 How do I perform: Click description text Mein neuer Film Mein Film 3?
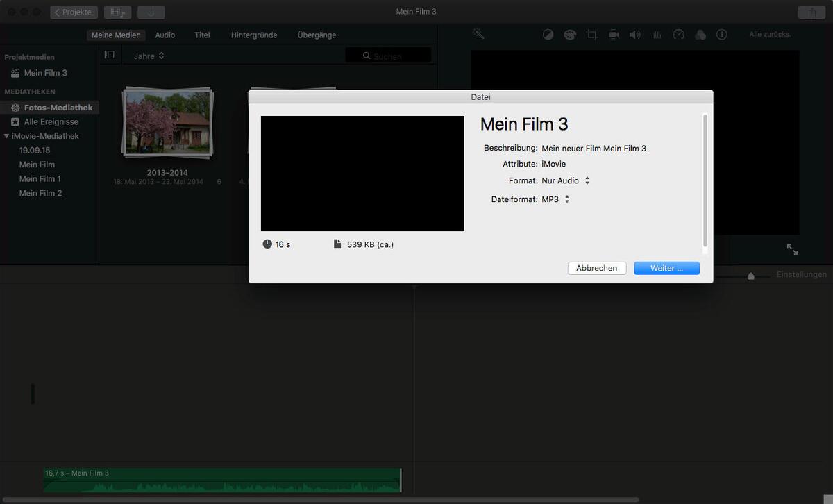pyautogui.click(x=594, y=149)
